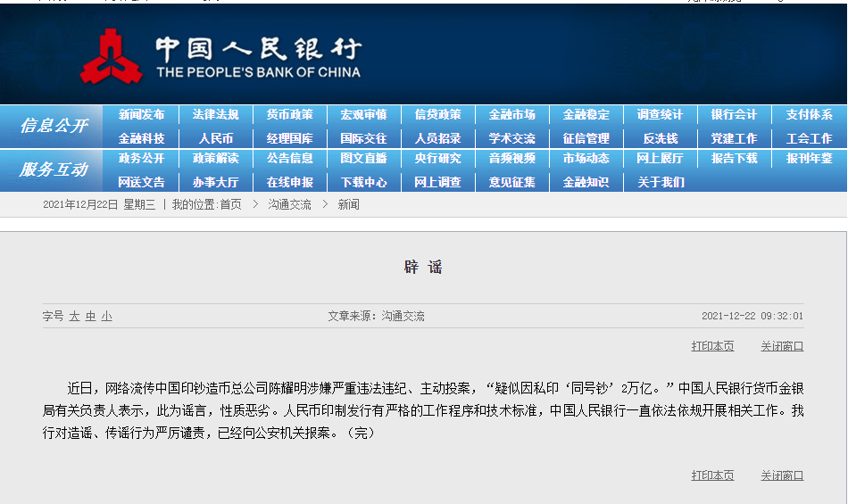Click the 新闻 breadcrumb link
This screenshot has height=504, width=848.
tap(348, 204)
